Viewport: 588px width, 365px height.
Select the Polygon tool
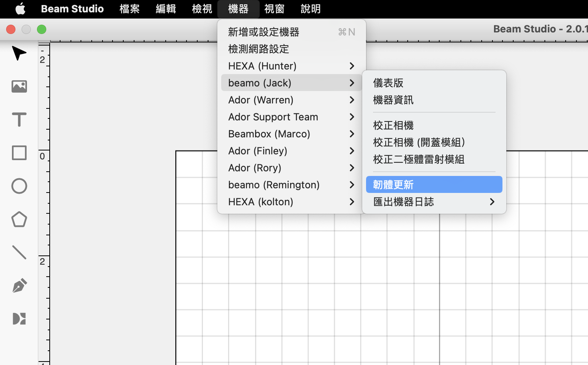(19, 219)
